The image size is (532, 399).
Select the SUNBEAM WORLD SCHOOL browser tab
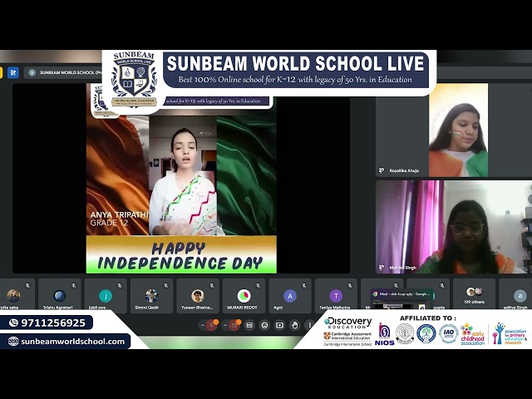click(x=65, y=72)
